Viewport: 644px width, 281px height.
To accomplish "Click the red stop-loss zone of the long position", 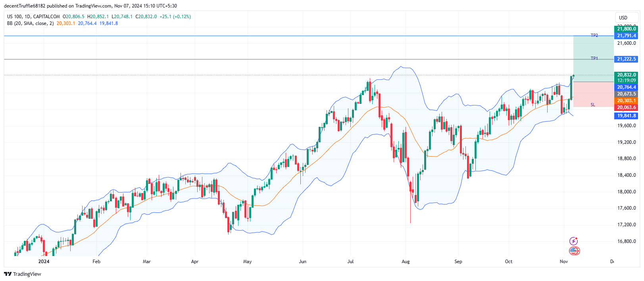I will coord(593,94).
